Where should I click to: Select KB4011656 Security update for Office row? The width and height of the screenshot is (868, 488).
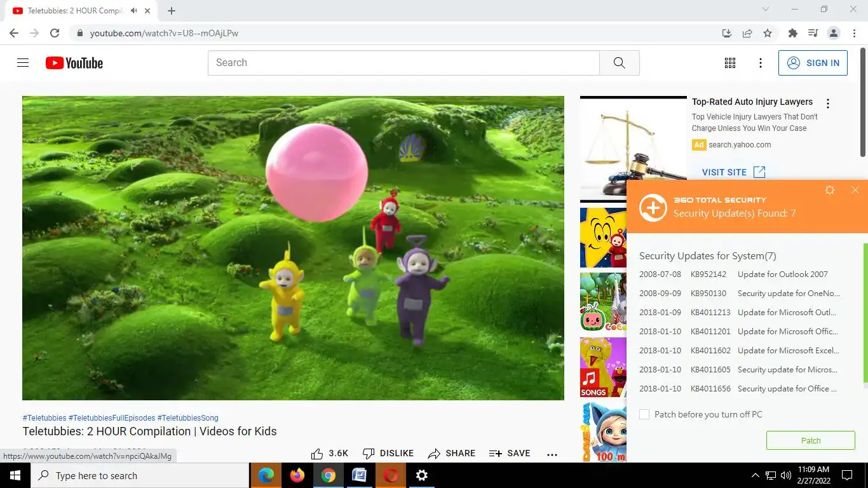(740, 389)
